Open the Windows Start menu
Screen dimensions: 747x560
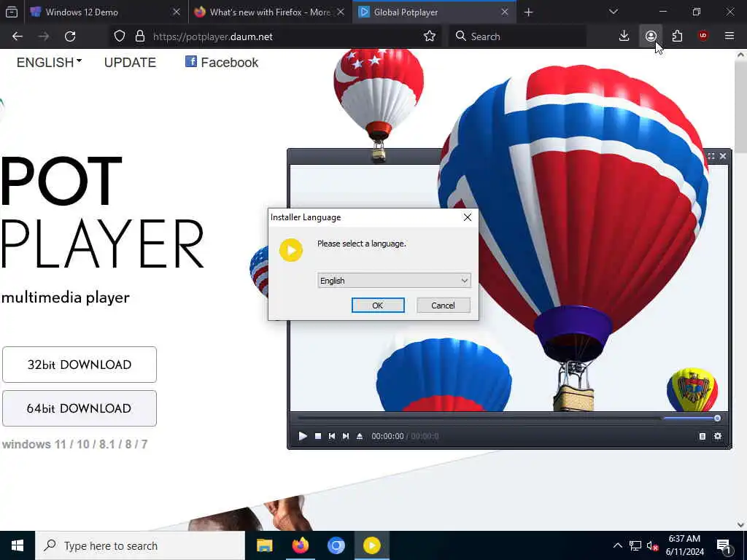pos(18,545)
